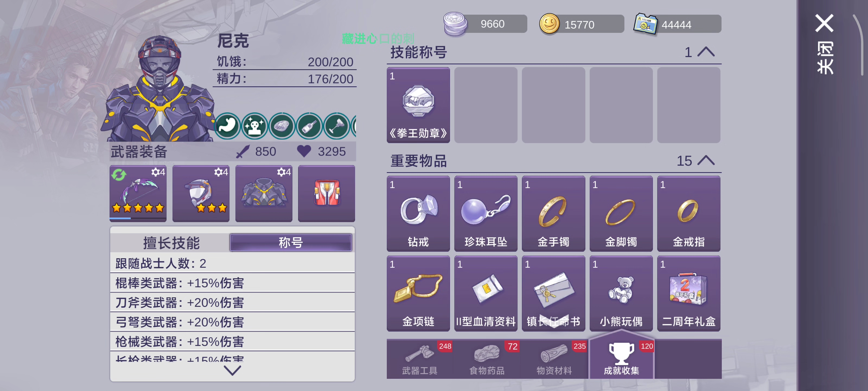Open the 食物药品 inventory tab
868x391 pixels.
(x=487, y=359)
